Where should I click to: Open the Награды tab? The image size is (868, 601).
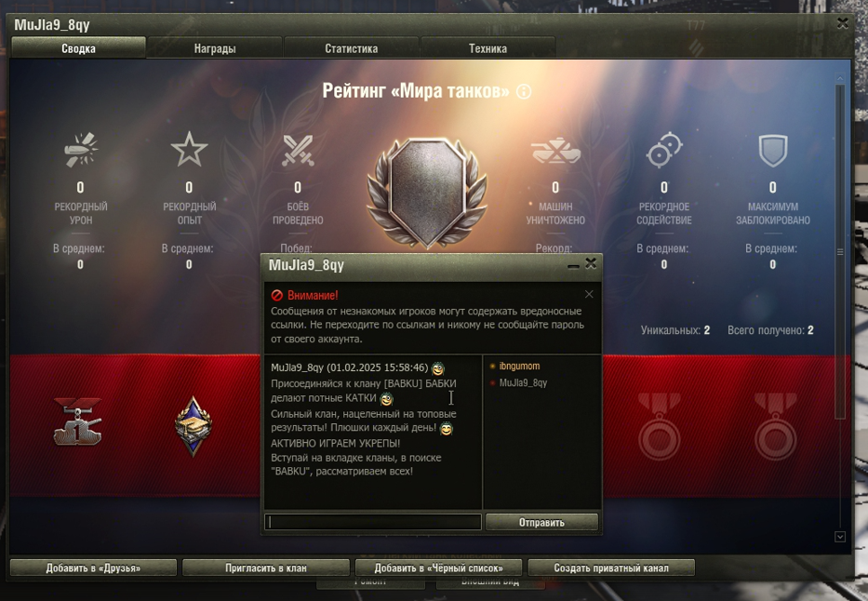click(215, 48)
